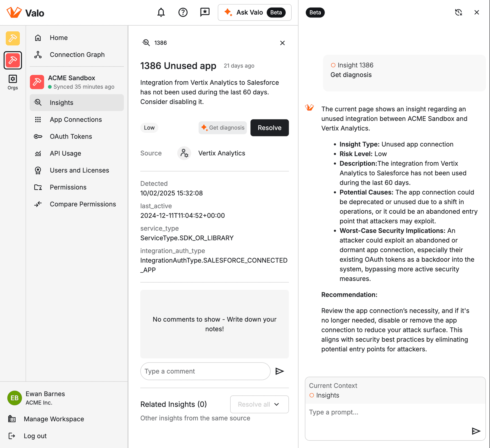Click the Related Insights (0) heading
This screenshot has width=490, height=448.
coord(173,404)
